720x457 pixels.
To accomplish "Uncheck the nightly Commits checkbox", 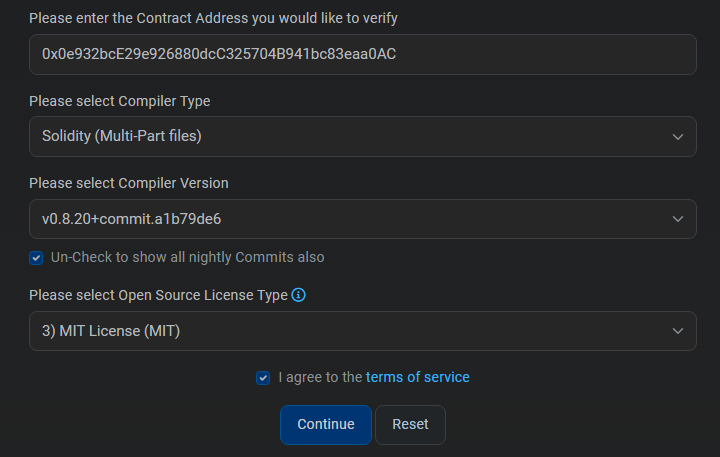I will click(36, 258).
